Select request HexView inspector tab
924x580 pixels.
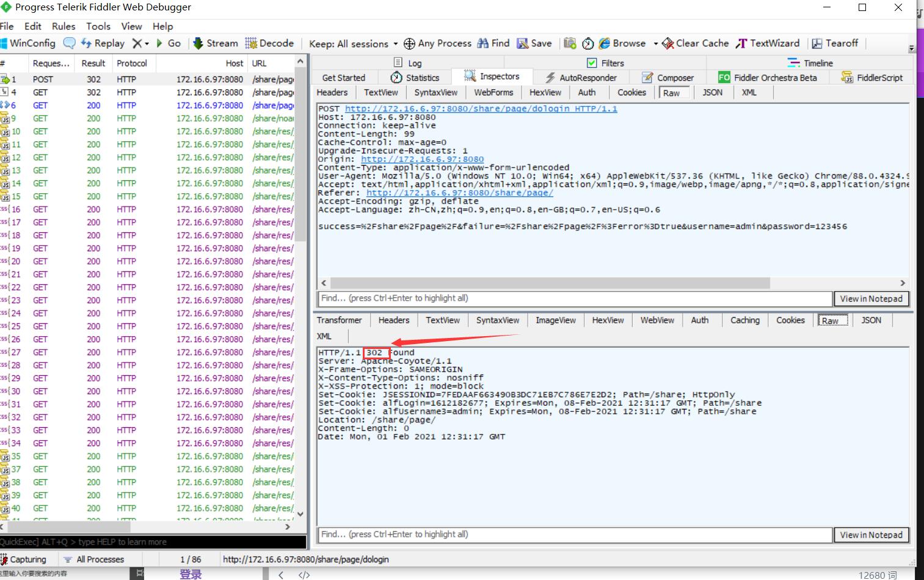coord(545,92)
